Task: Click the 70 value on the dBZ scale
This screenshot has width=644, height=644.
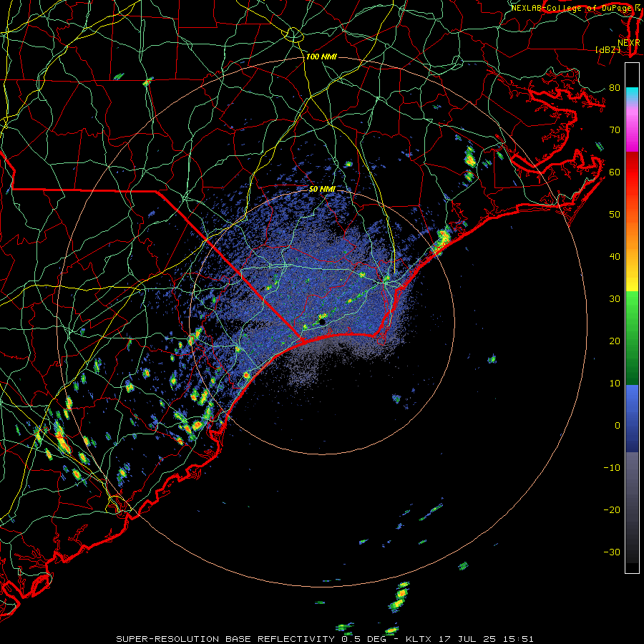Action: (x=615, y=130)
